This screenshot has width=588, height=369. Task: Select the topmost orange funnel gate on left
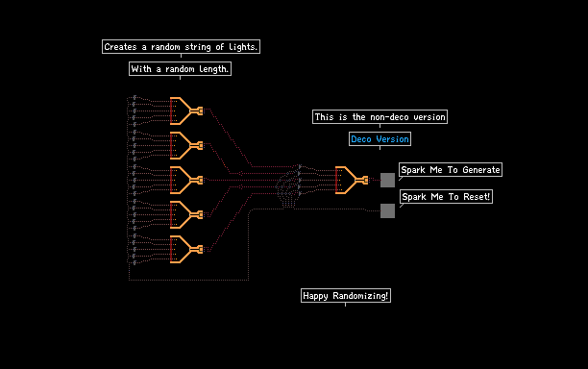pyautogui.click(x=186, y=111)
